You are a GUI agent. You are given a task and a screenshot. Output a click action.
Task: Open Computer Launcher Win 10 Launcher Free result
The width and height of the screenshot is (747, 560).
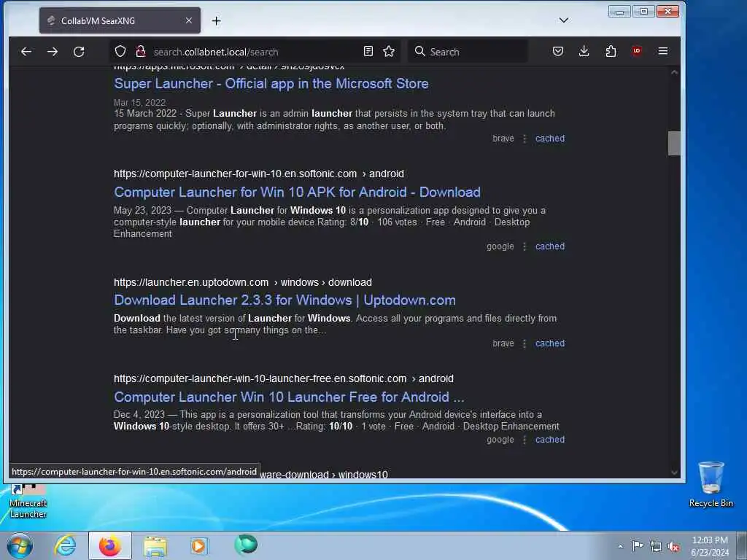point(289,397)
